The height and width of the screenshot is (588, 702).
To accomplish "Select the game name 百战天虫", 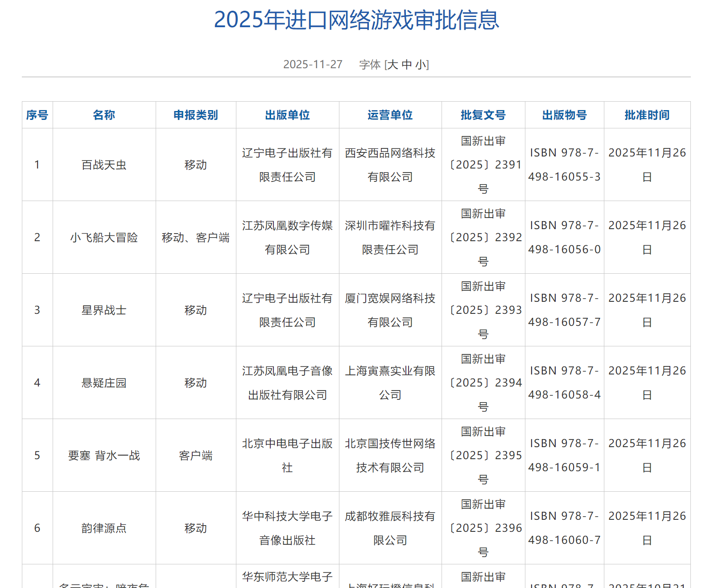I will tap(104, 165).
